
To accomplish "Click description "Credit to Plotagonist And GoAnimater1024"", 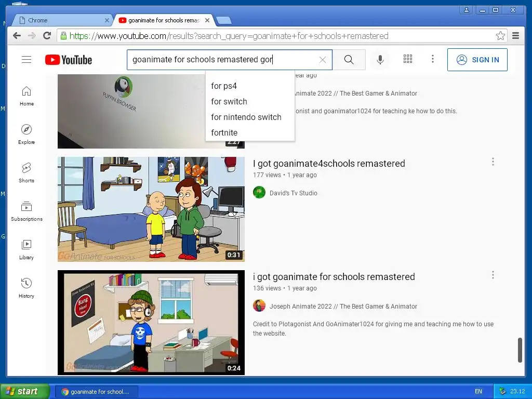I will pos(373,329).
